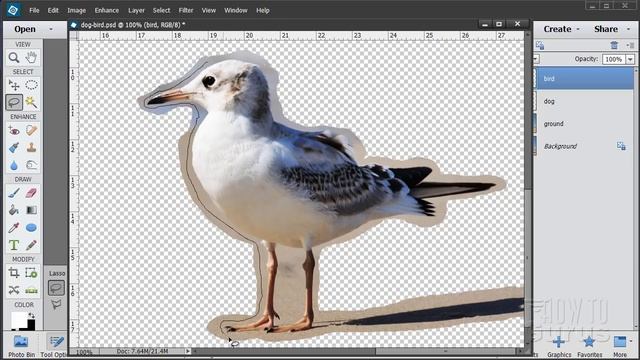Select the Red Eye Removal tool
This screenshot has height=360, width=640.
[14, 131]
